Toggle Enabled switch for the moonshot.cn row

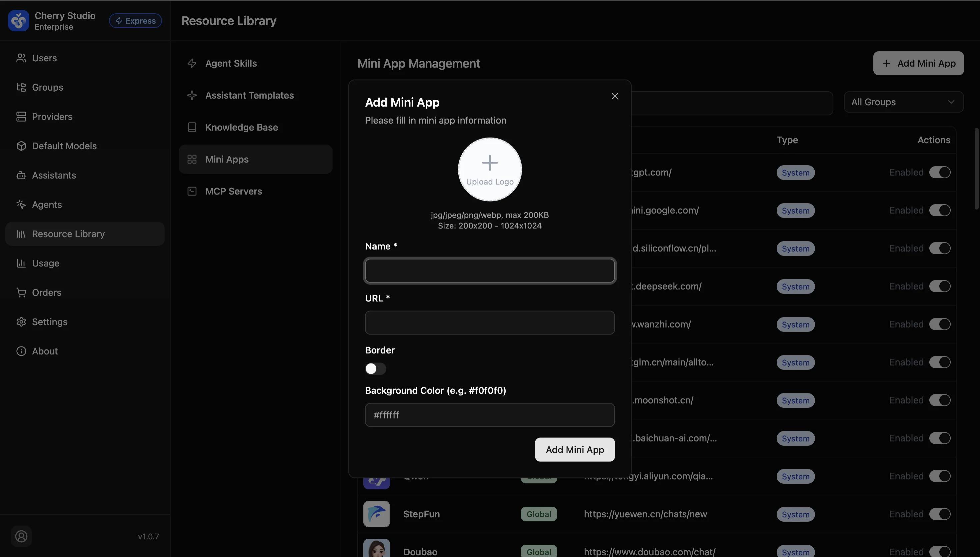[x=940, y=400]
